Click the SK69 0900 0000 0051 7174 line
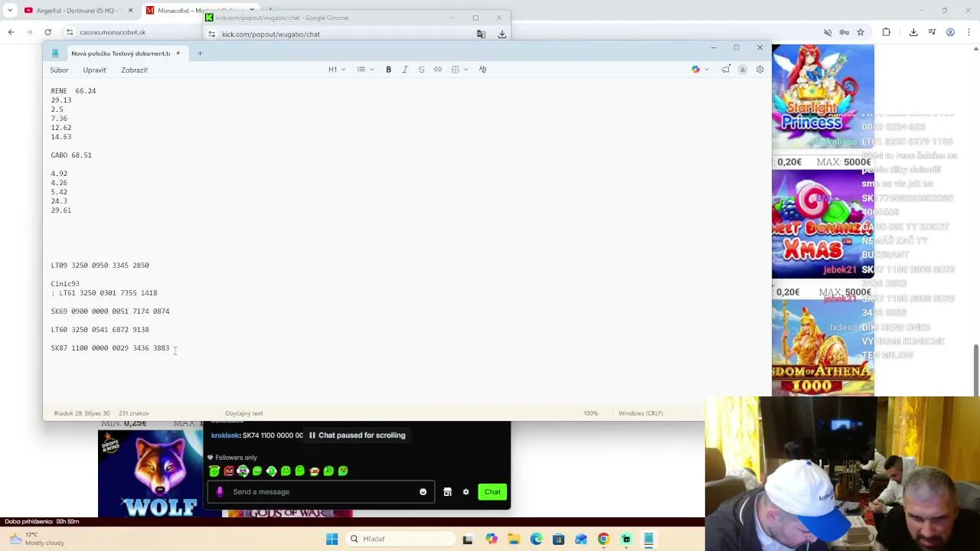Image resolution: width=980 pixels, height=551 pixels. coord(110,311)
